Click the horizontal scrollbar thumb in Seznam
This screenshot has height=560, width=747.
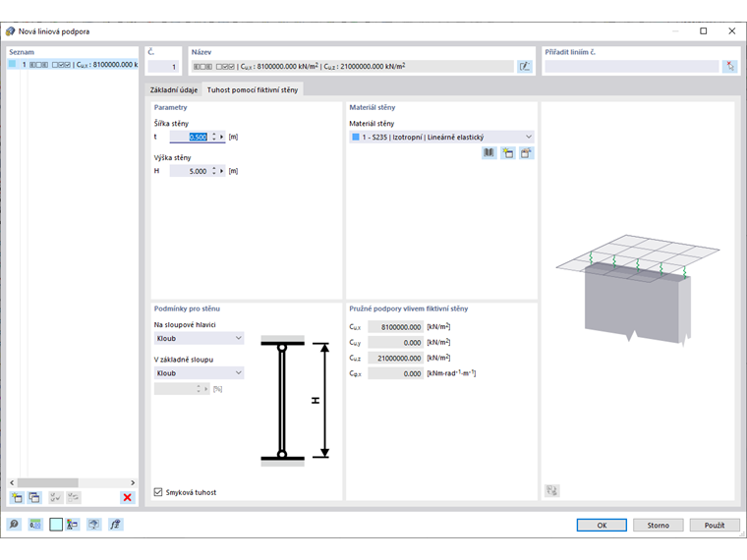(x=47, y=482)
